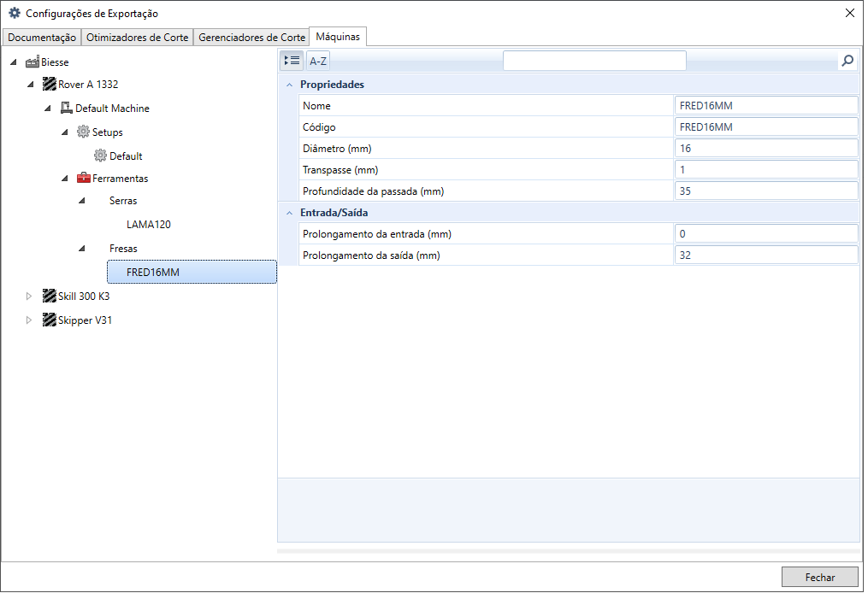Collapse the Biesse tree node
The image size is (868, 599).
[x=14, y=62]
